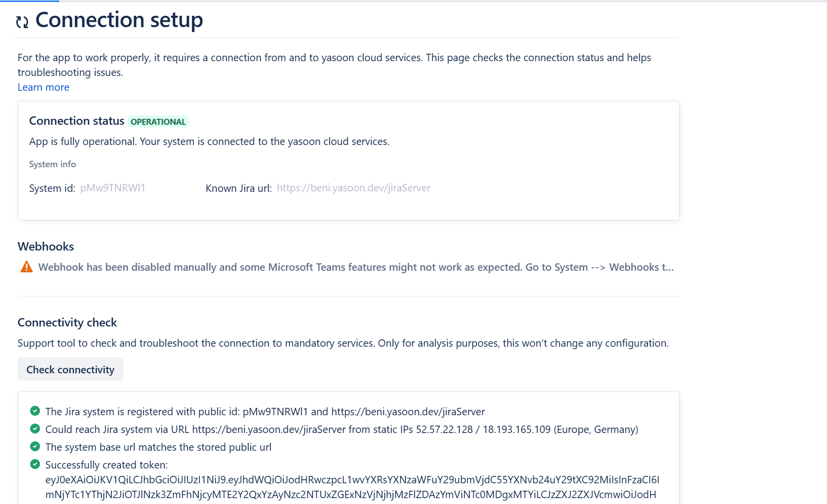Click the Connection setup page heading
827x504 pixels.
click(119, 20)
